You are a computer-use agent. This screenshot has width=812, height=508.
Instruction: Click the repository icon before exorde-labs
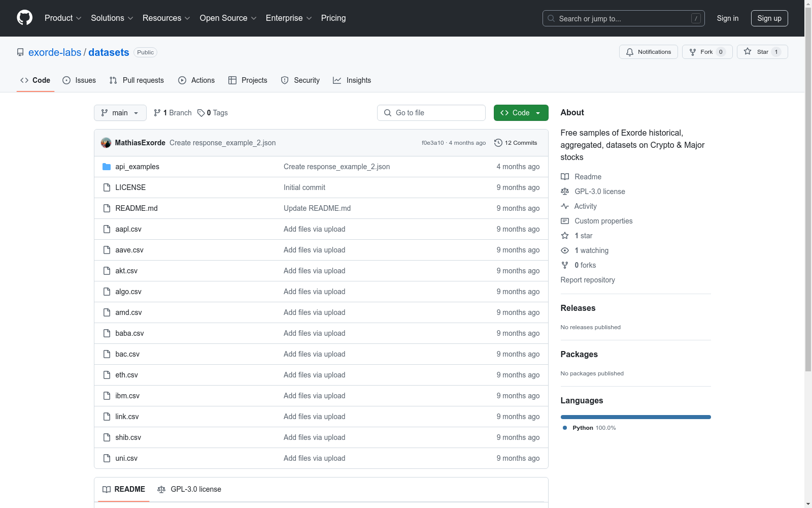(x=20, y=52)
